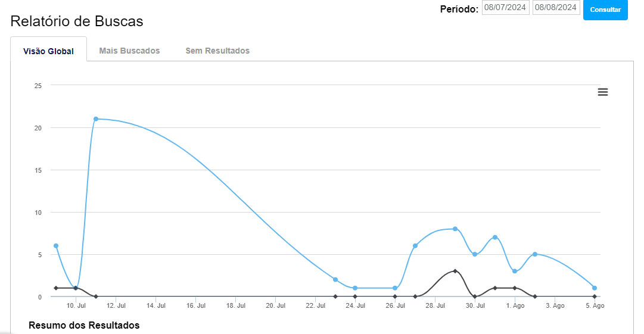The image size is (644, 334).
Task: Click the blue peak data point at 21
Action: click(x=96, y=119)
